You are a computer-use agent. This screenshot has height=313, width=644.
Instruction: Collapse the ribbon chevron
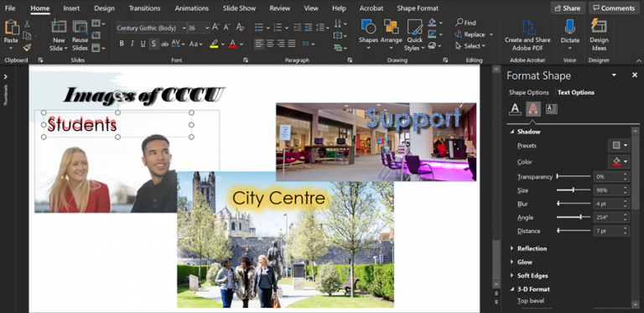[x=639, y=60]
